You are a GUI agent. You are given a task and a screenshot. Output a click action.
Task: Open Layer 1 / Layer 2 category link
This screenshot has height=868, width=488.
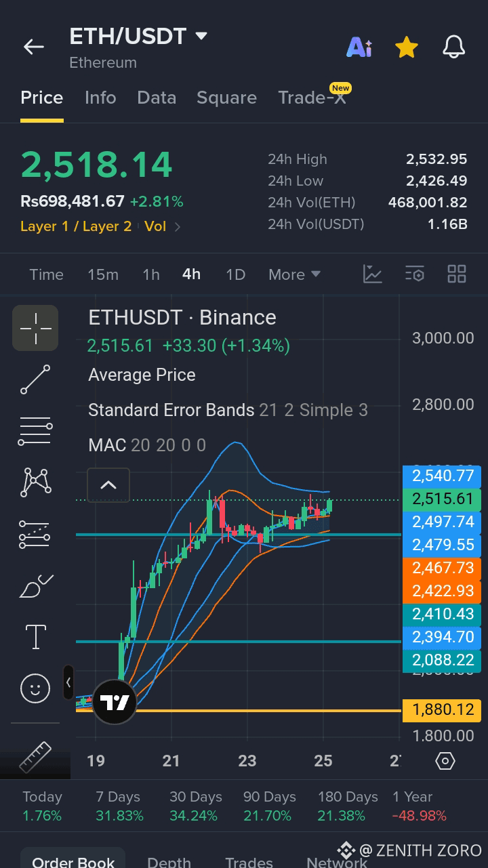(x=76, y=226)
